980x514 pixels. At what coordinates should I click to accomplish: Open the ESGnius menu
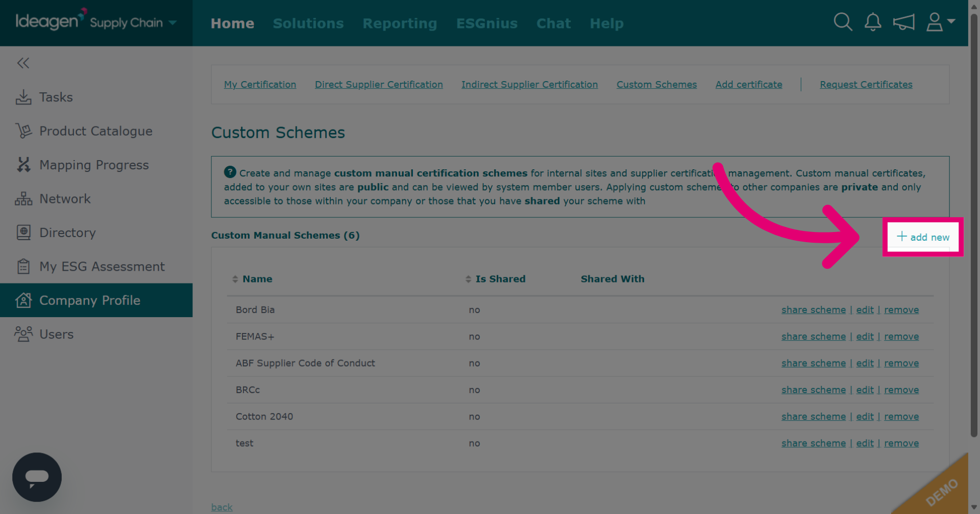tap(487, 23)
